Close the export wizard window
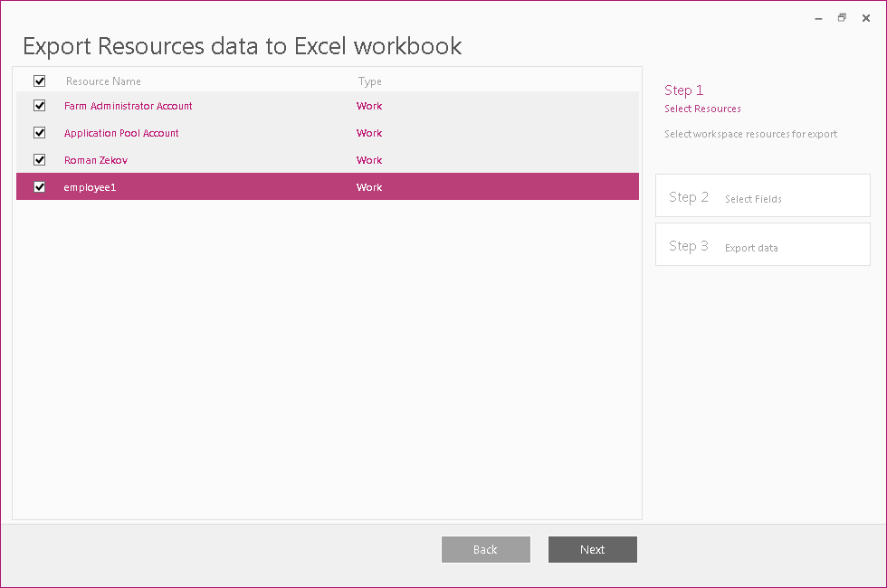887x588 pixels. [x=866, y=18]
